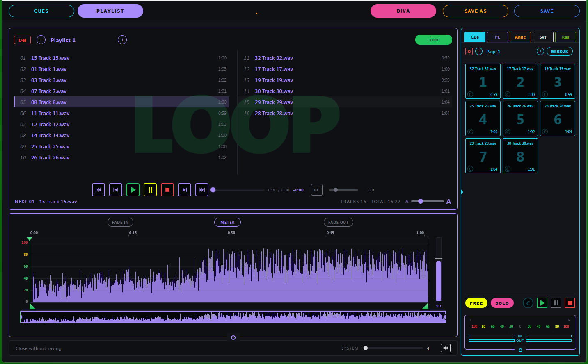Toggle the yellow FREE button
The height and width of the screenshot is (364, 588).
476,303
